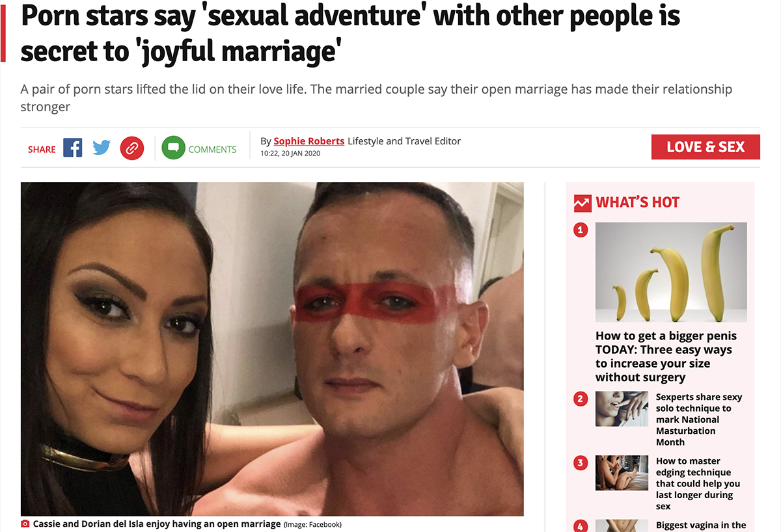Share the article on Facebook
Screen dimensions: 781x532
pyautogui.click(x=72, y=148)
